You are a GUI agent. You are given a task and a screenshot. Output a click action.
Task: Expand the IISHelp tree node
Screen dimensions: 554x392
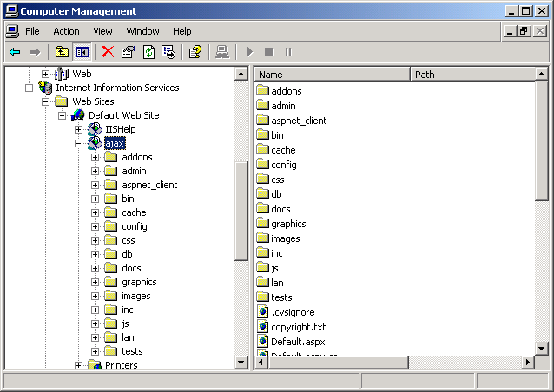click(78, 129)
